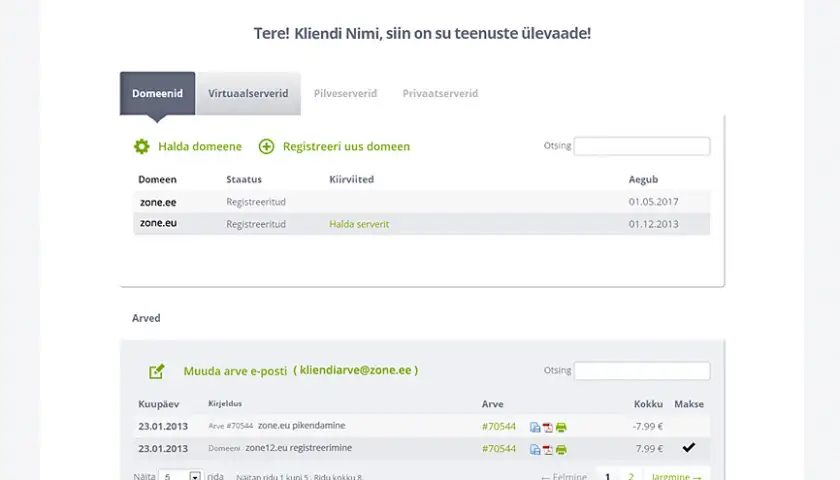Viewport: 840px width, 480px height.
Task: Click the Arve column header
Action: coord(492,404)
